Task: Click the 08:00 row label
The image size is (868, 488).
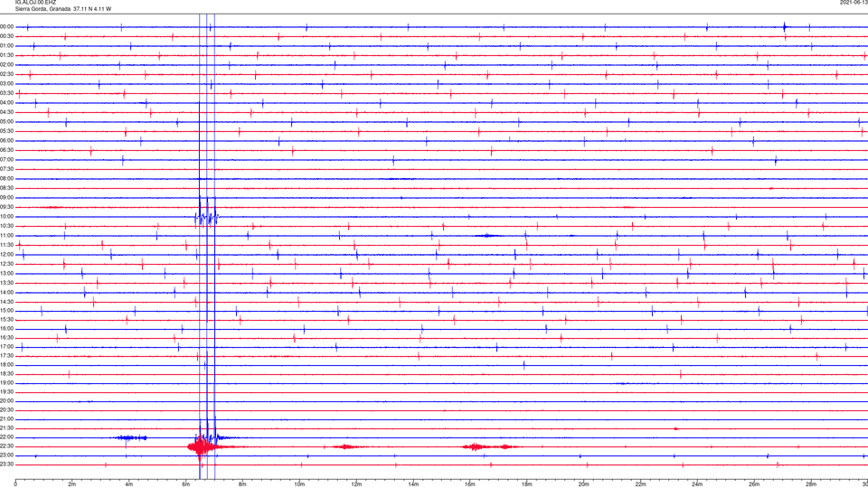Action: (7, 179)
